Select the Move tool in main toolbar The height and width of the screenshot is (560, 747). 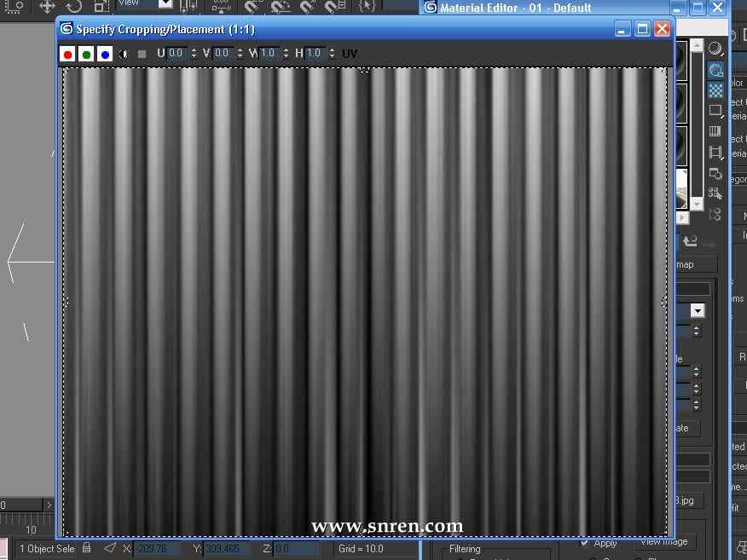click(x=47, y=7)
